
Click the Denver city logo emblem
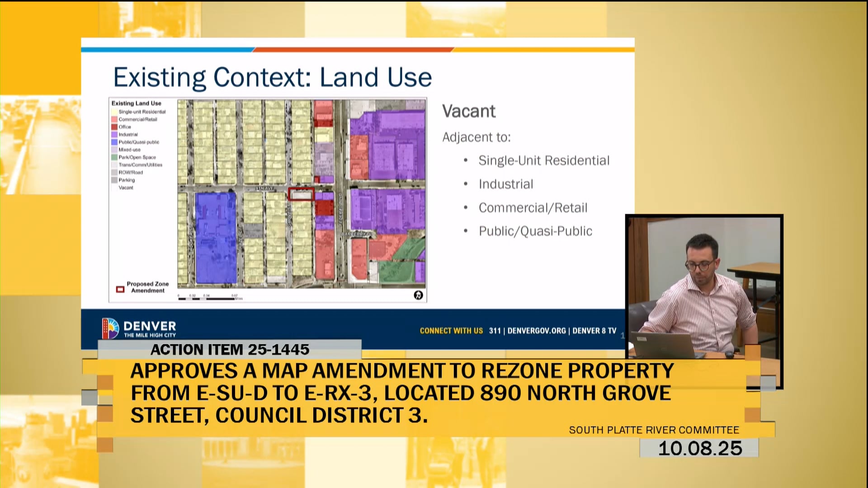(x=110, y=328)
